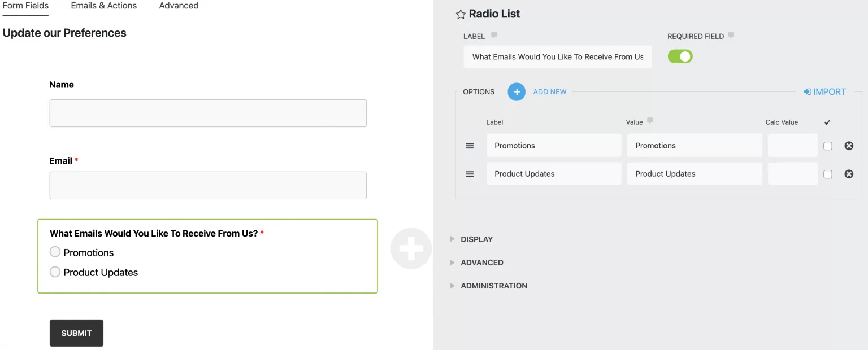
Task: Click the star icon beside Radio List
Action: [x=459, y=14]
